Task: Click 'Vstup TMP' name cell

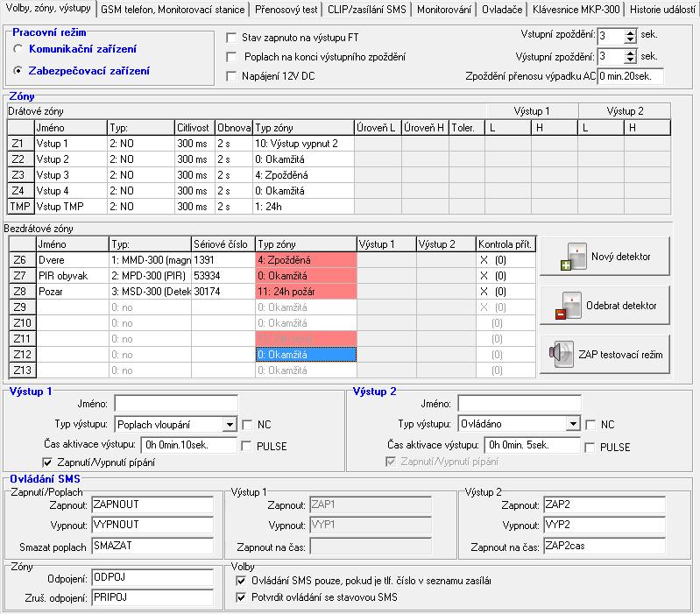Action: pyautogui.click(x=71, y=207)
